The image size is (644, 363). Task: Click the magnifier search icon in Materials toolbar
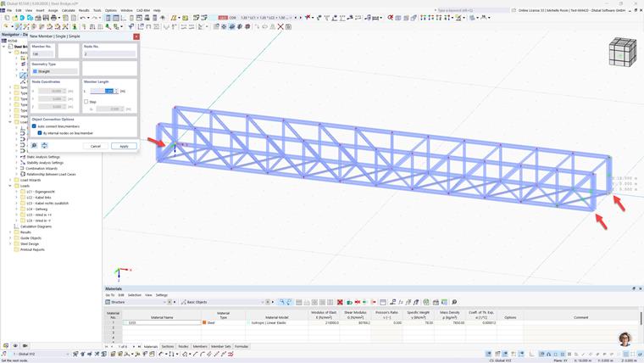tap(454, 302)
